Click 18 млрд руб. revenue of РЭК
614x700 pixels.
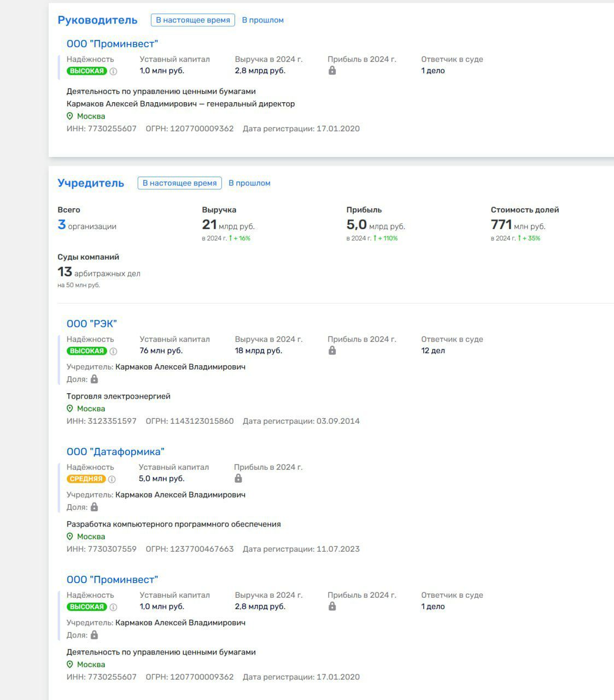[259, 351]
